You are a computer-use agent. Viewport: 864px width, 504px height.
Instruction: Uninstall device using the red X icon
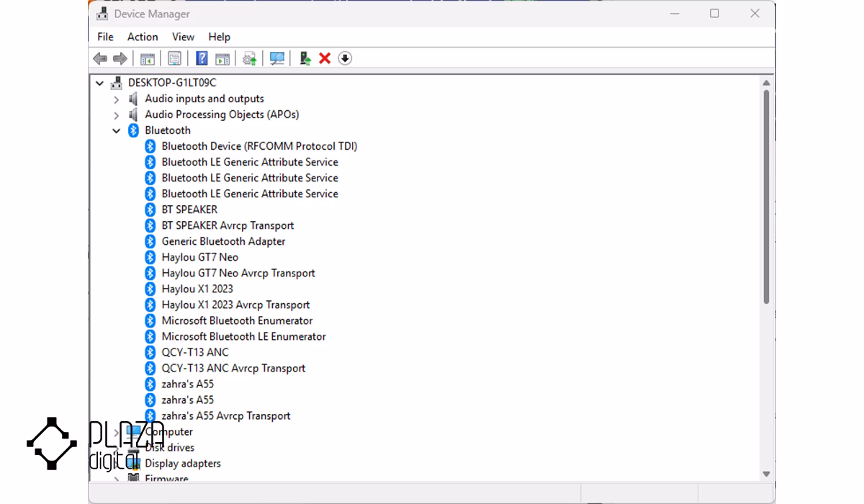(325, 58)
